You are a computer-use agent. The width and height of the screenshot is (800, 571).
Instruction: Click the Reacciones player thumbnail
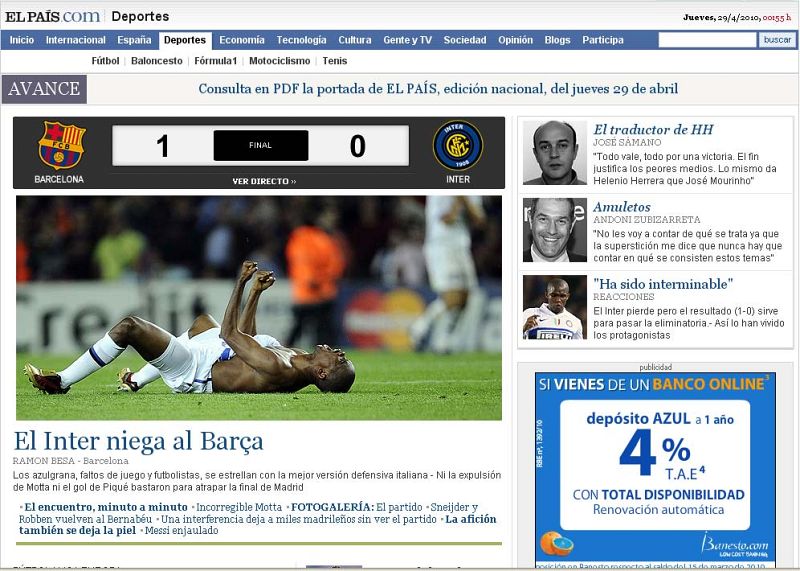pos(554,307)
